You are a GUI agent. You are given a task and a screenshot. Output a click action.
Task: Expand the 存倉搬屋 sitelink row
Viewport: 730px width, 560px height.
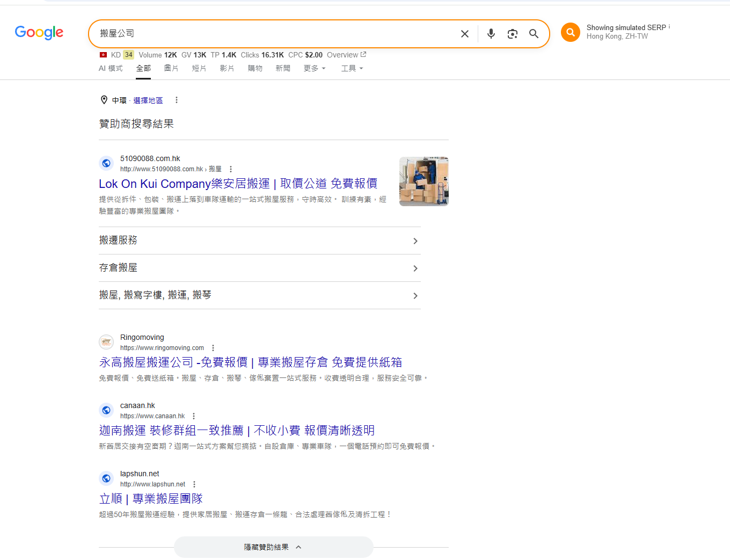[x=260, y=268]
